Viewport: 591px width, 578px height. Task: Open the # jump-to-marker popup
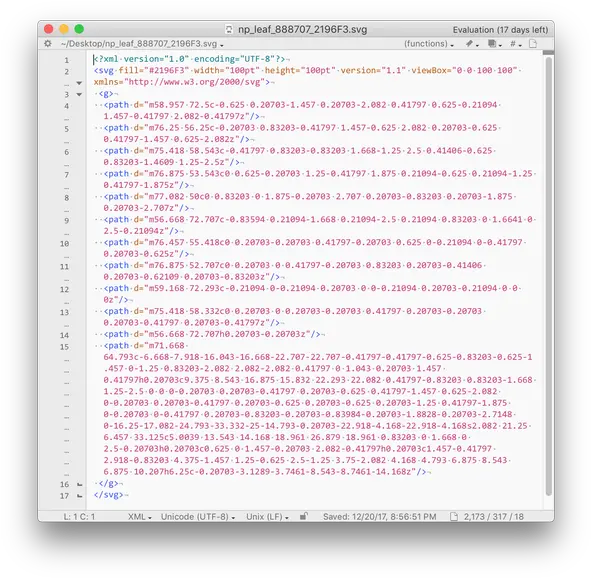click(x=516, y=44)
